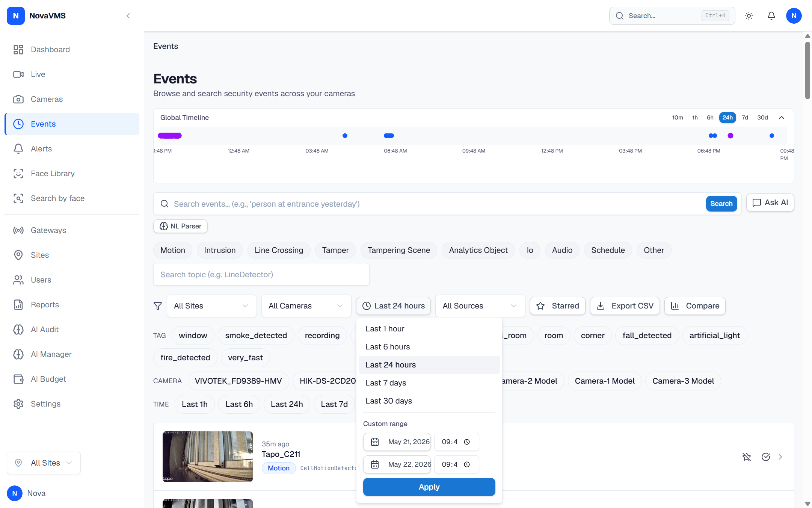Click Export CSV download button
The height and width of the screenshot is (508, 812).
[625, 306]
